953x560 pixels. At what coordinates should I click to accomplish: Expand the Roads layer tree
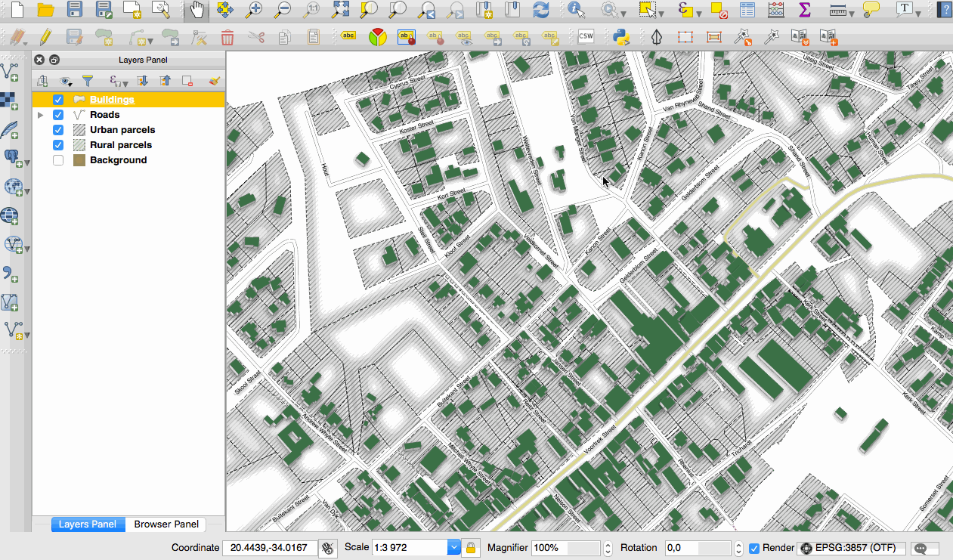click(40, 115)
